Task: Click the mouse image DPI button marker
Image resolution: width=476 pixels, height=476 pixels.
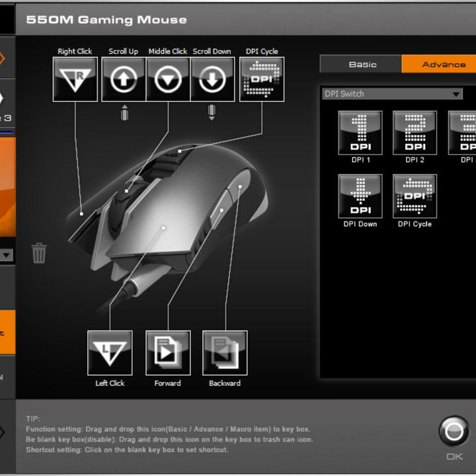Action: coord(180,151)
